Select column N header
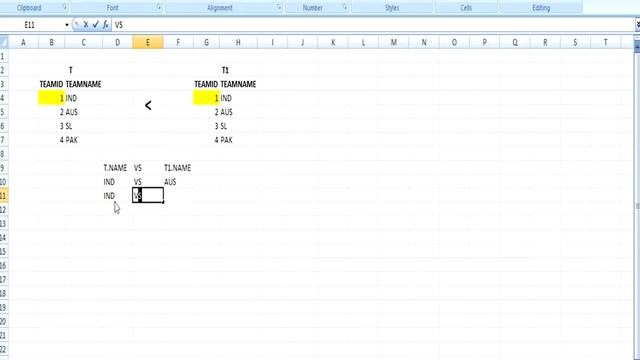 pyautogui.click(x=424, y=42)
